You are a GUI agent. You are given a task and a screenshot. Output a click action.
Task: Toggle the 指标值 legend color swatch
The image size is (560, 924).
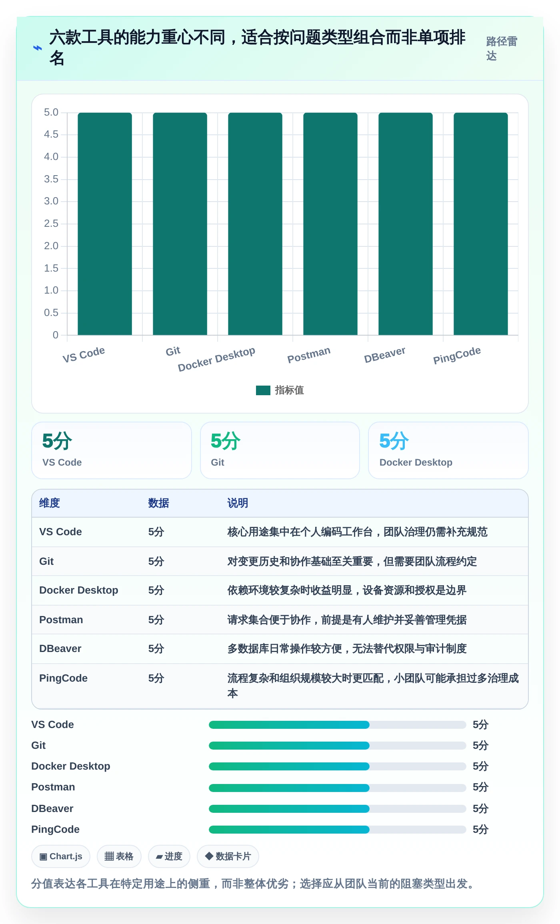point(263,390)
